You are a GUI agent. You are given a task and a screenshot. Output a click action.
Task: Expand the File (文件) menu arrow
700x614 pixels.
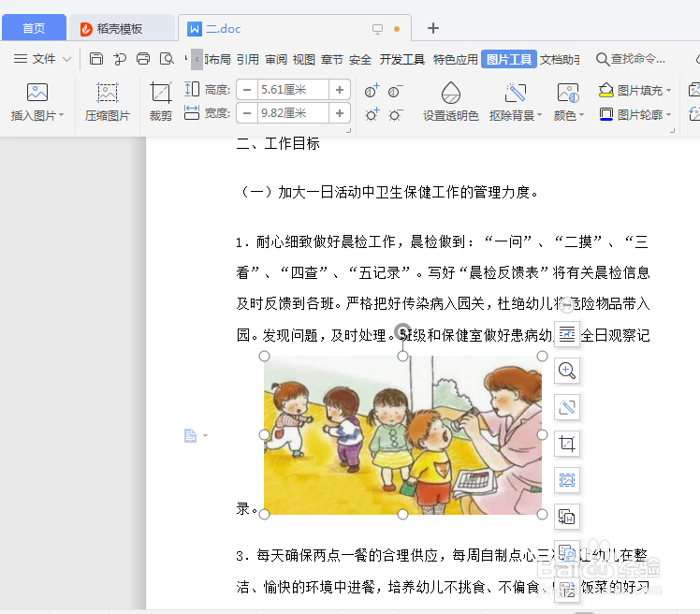pyautogui.click(x=67, y=59)
